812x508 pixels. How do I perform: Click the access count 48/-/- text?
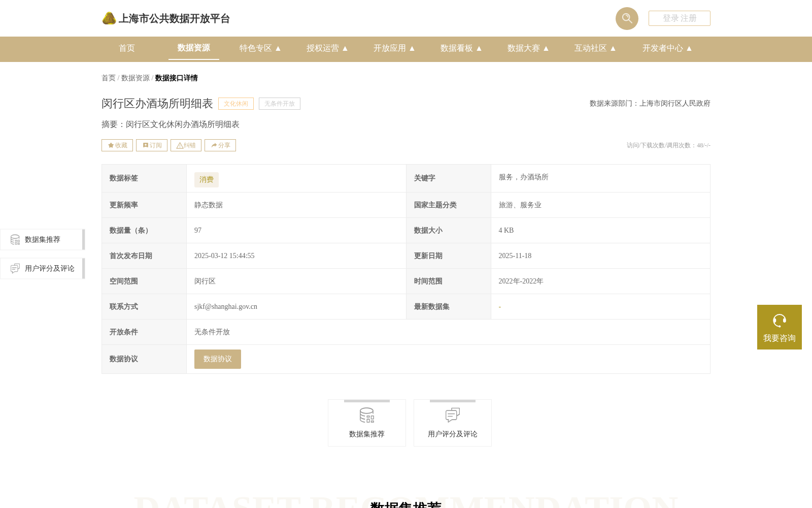pos(668,145)
